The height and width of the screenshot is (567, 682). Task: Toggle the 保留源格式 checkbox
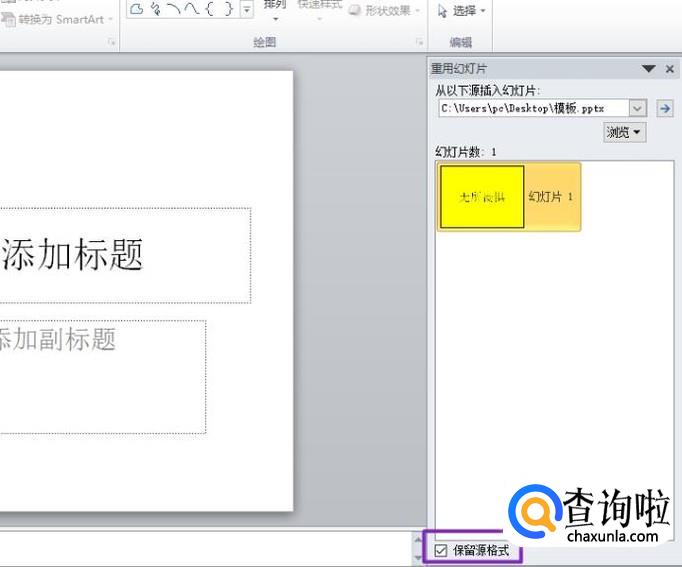pyautogui.click(x=441, y=550)
